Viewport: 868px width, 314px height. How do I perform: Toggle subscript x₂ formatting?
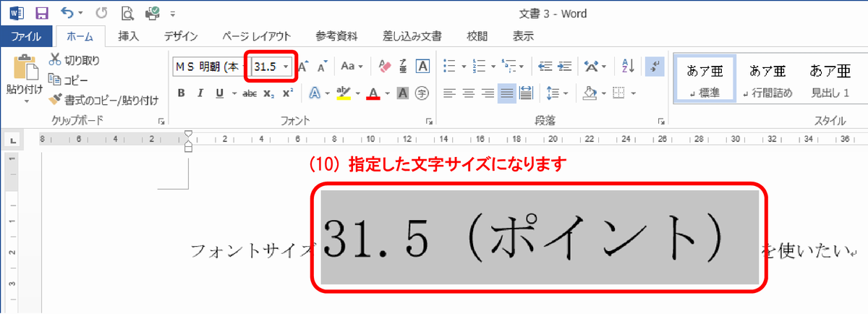pyautogui.click(x=269, y=93)
